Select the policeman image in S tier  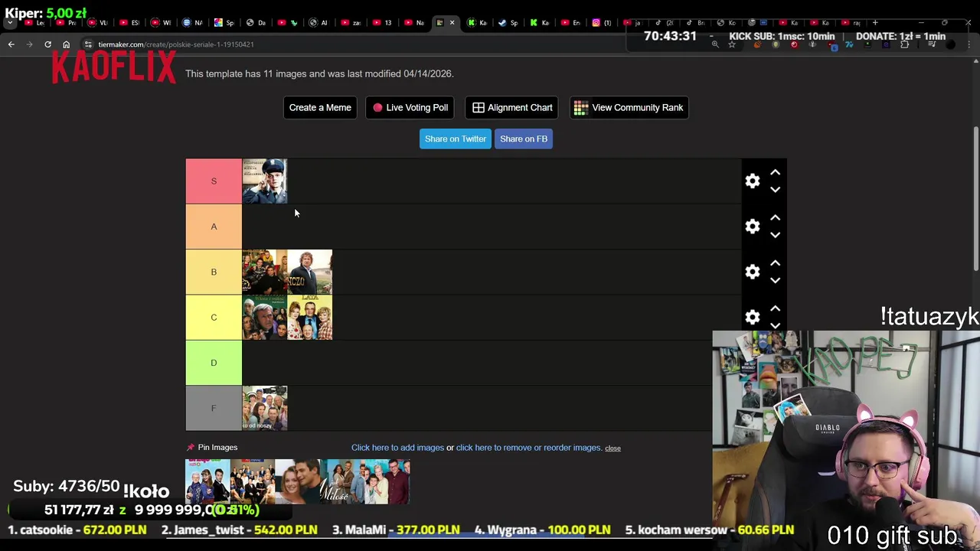265,181
